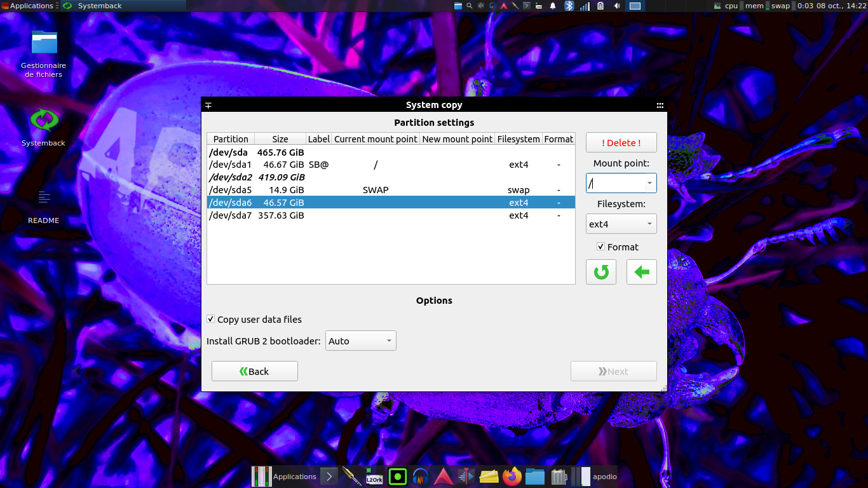Open the Filesystem ext4 dropdown
This screenshot has height=488, width=868.
[x=621, y=224]
